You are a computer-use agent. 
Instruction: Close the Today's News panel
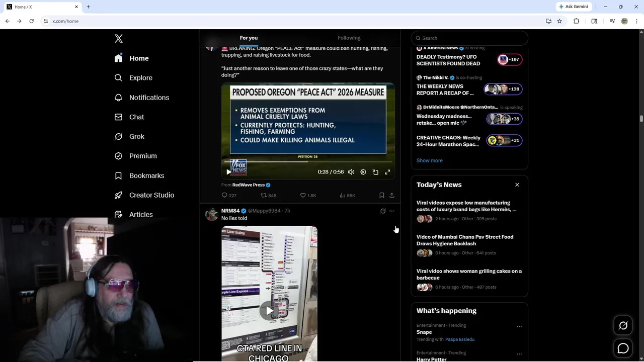(517, 185)
